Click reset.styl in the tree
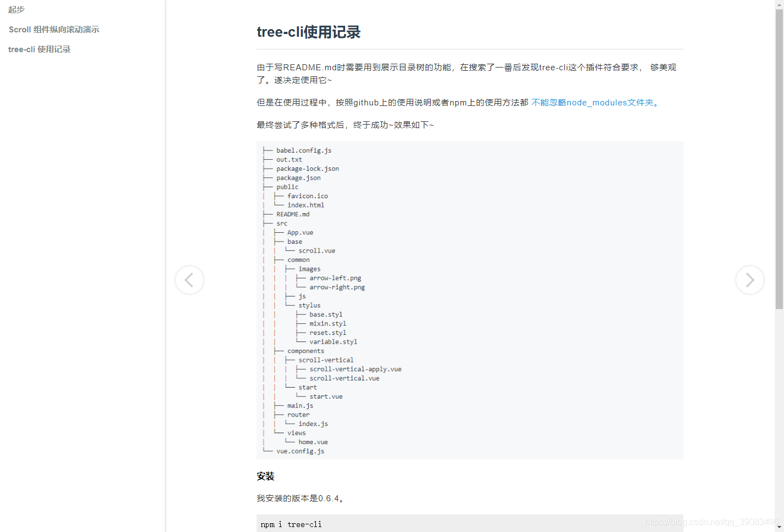784x532 pixels. coord(327,333)
